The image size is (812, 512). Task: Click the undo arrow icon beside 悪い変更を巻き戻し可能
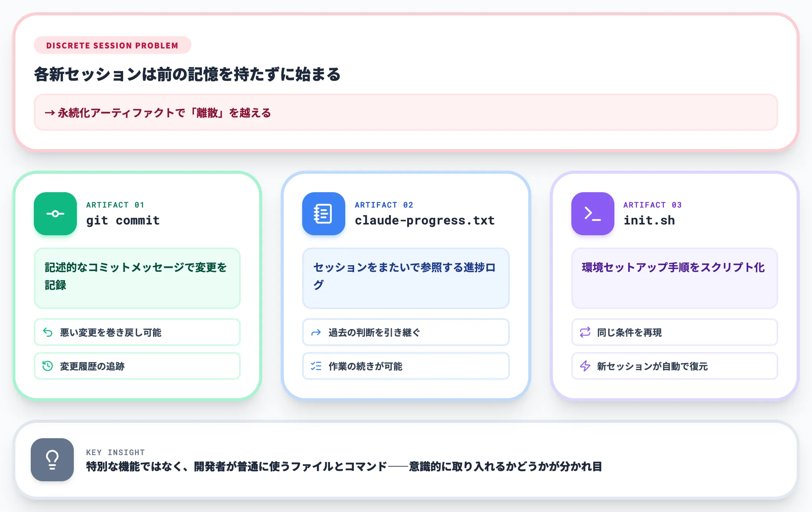pyautogui.click(x=48, y=332)
